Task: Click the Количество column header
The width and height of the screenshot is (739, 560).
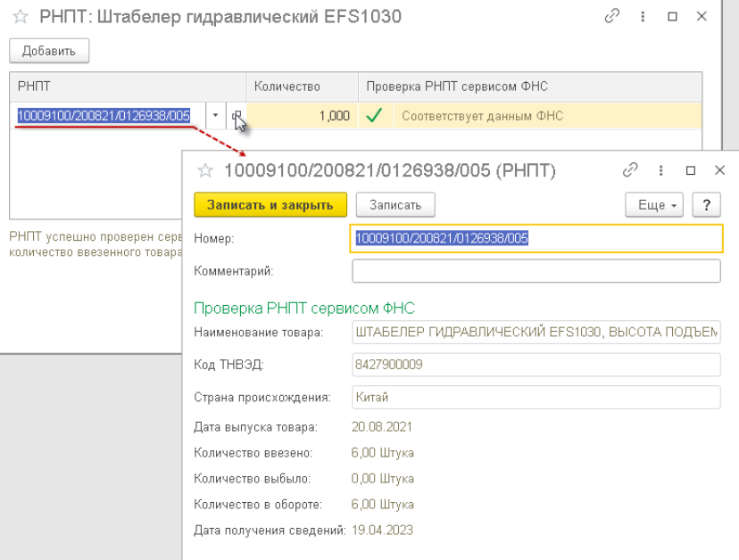Action: coord(302,86)
